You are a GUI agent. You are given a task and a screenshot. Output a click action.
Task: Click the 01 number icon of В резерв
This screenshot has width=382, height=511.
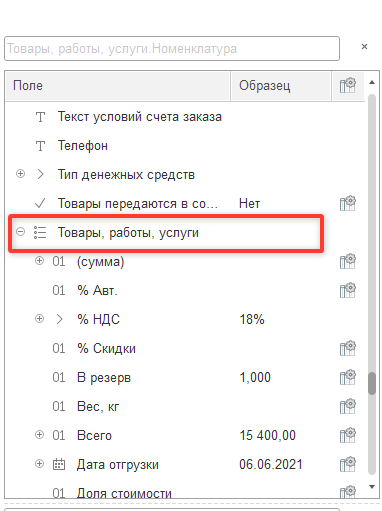[x=59, y=378]
